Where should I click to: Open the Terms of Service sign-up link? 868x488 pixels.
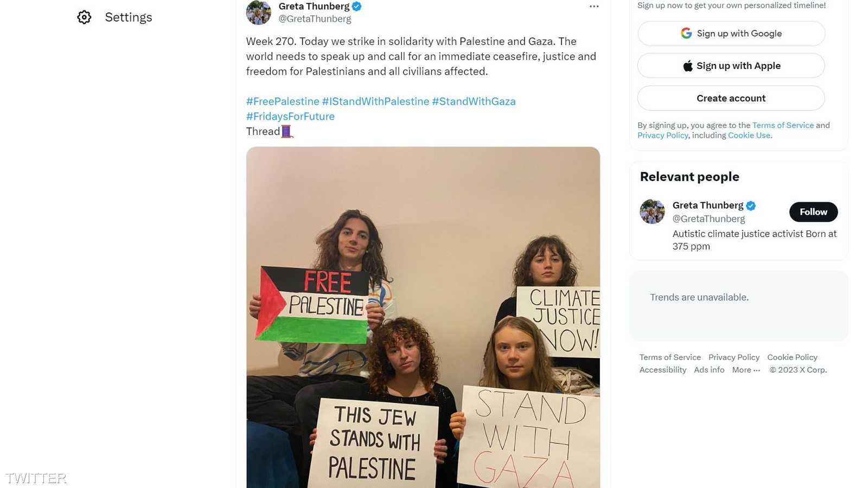pyautogui.click(x=783, y=125)
